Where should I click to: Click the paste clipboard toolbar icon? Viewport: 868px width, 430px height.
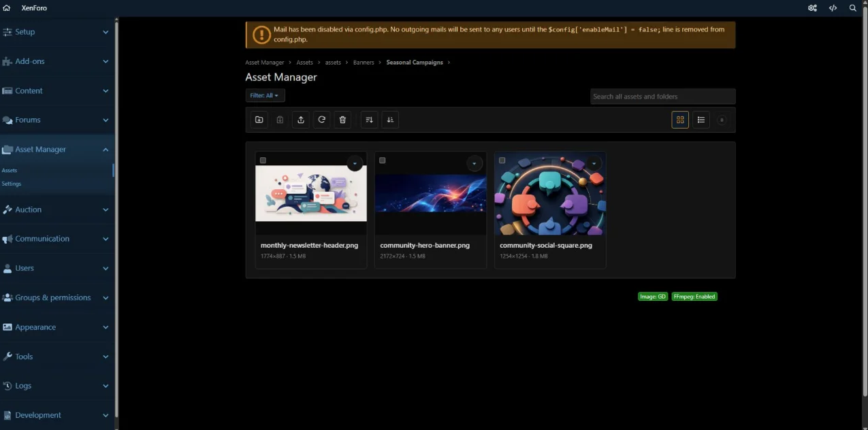(x=280, y=120)
